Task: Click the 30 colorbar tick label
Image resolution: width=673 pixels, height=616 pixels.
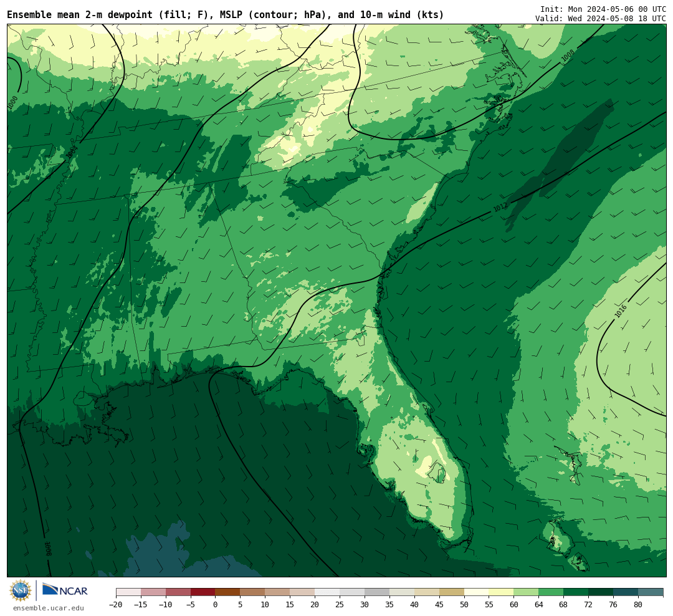Action: coord(365,604)
